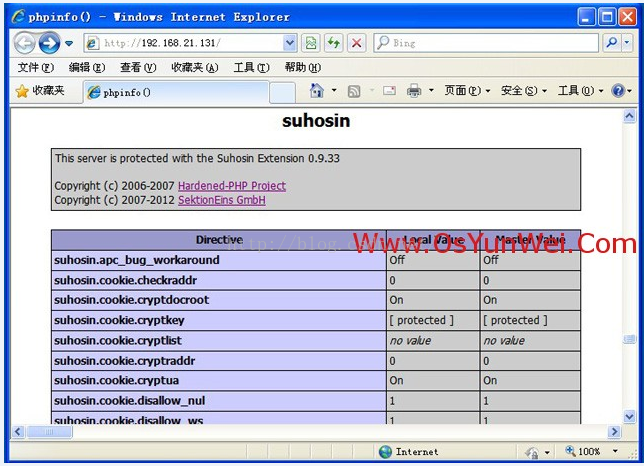This screenshot has width=644, height=466.
Task: Click the Directive column header
Action: (219, 240)
